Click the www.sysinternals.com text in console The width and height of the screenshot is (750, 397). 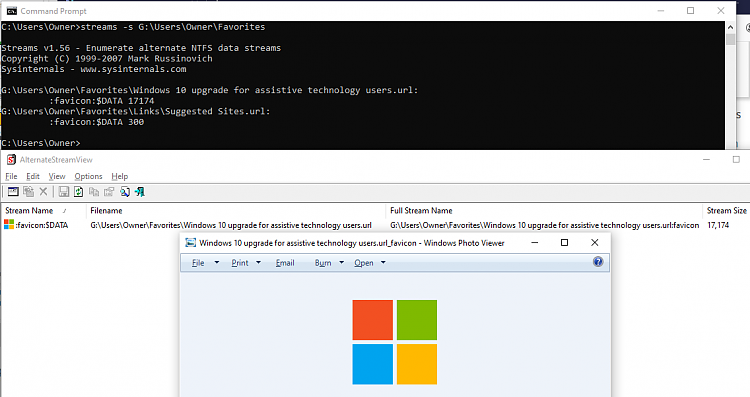point(133,69)
